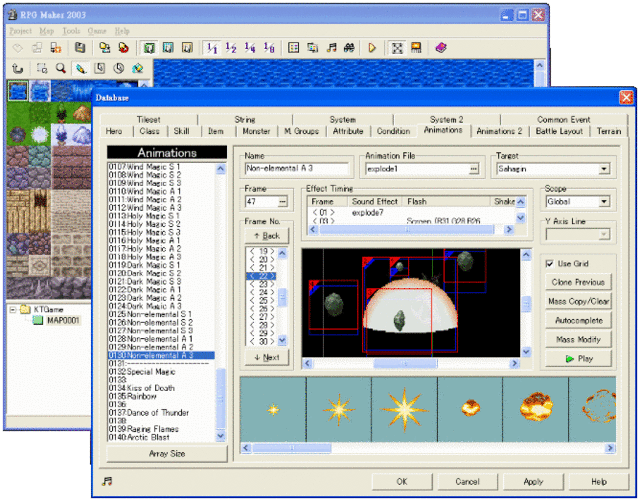Switch to the Battle Layout tab
This screenshot has height=501, width=640.
(559, 131)
